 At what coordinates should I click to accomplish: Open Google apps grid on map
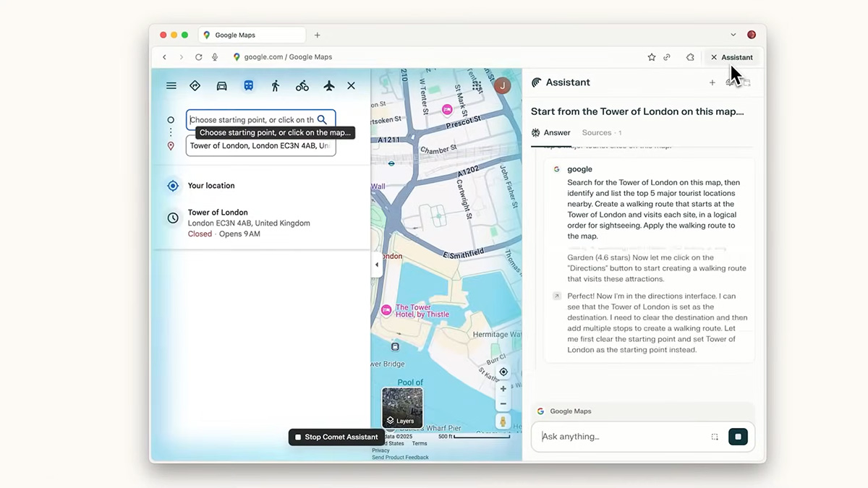[x=477, y=86]
